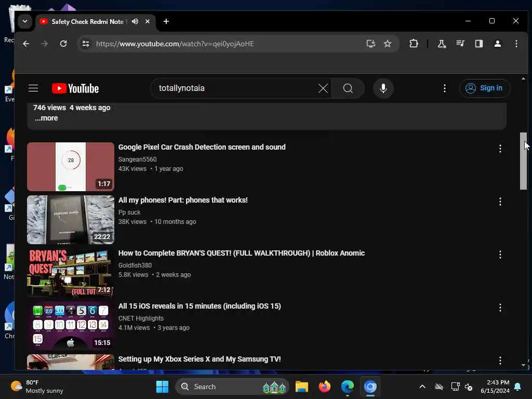View site information icon in address bar

click(86, 44)
